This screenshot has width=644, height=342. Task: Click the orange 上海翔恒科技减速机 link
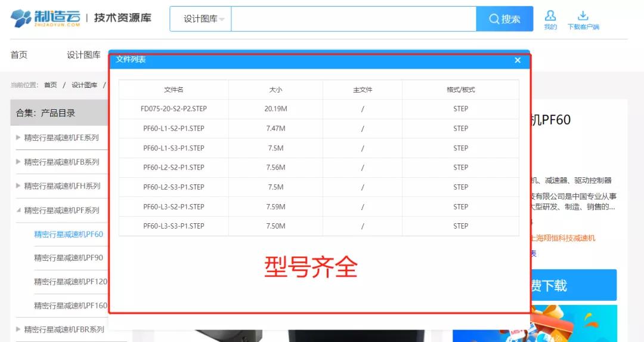[563, 238]
